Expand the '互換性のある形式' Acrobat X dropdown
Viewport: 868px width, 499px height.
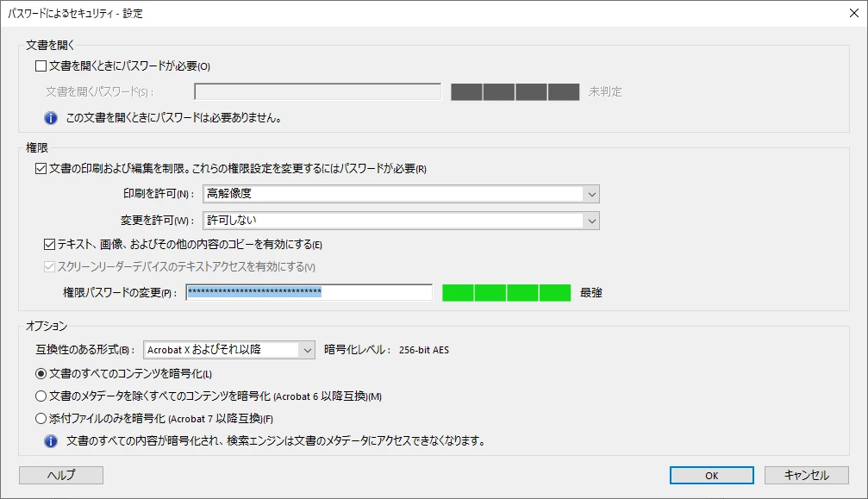point(229,350)
